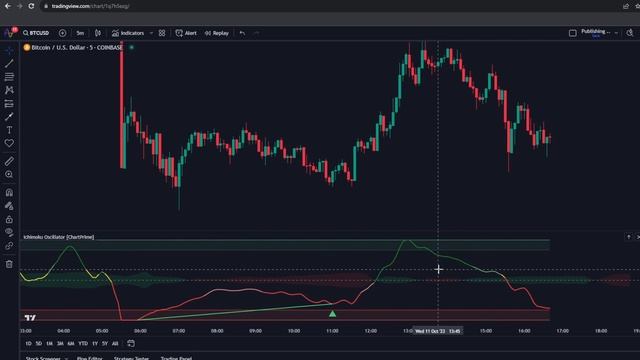640x360 pixels.
Task: Select the zoom in tool
Action: coord(9,175)
